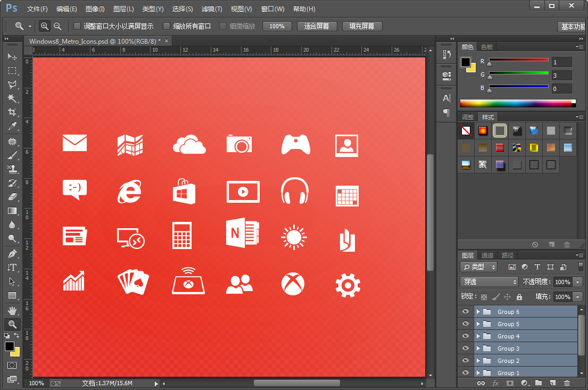Switch to the 通道 tab
The width and height of the screenshot is (588, 390).
(487, 255)
